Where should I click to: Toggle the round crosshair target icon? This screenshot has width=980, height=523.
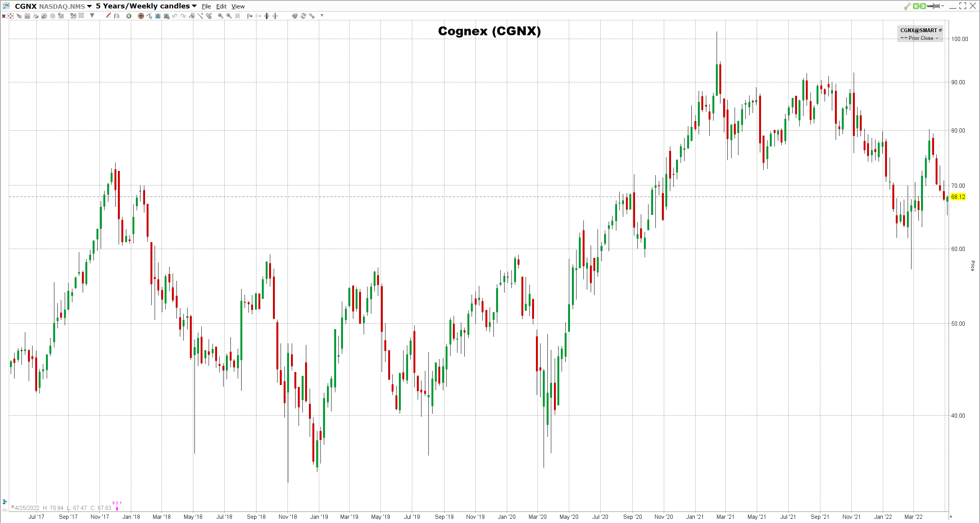[141, 16]
